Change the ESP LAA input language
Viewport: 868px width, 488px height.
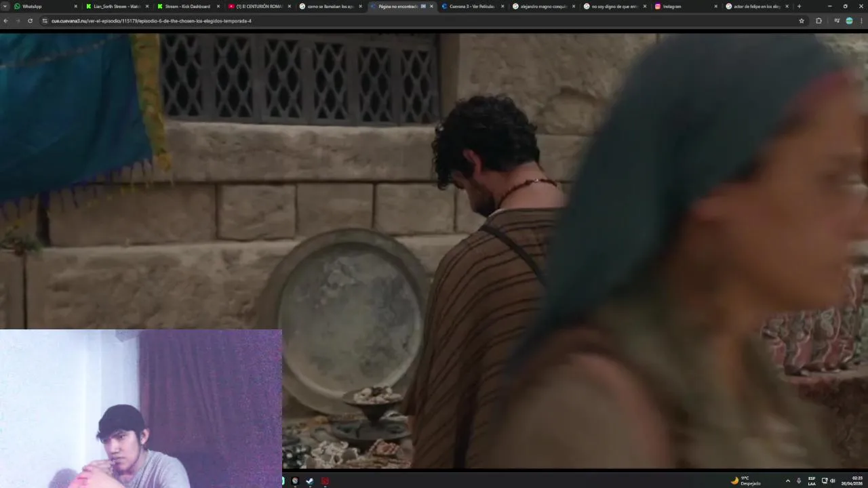812,481
